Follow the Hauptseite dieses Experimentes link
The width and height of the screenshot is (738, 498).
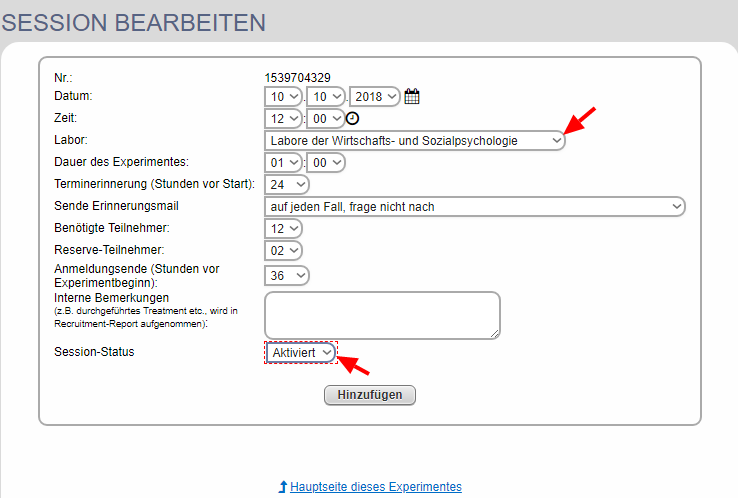376,487
